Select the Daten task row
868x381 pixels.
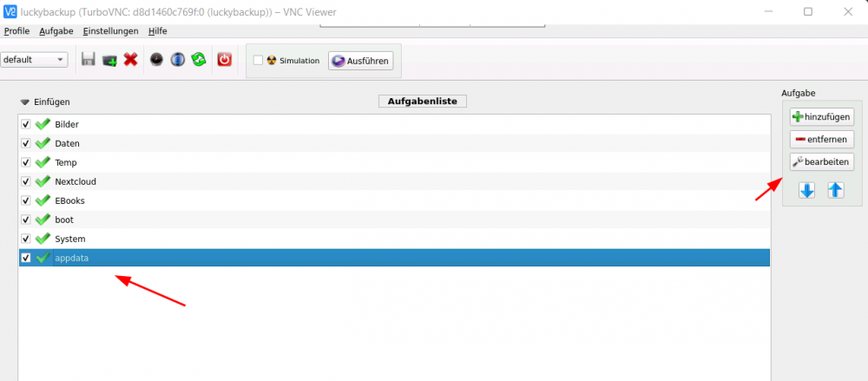[x=394, y=143]
